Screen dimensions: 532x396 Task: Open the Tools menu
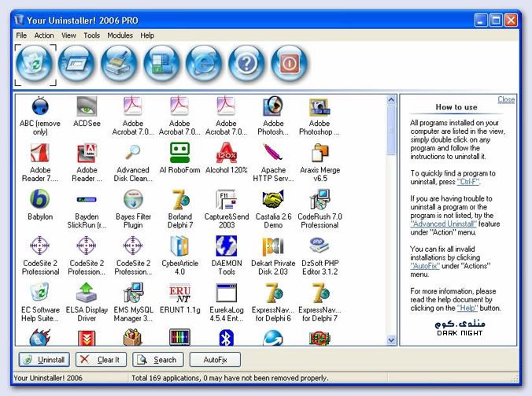[91, 35]
